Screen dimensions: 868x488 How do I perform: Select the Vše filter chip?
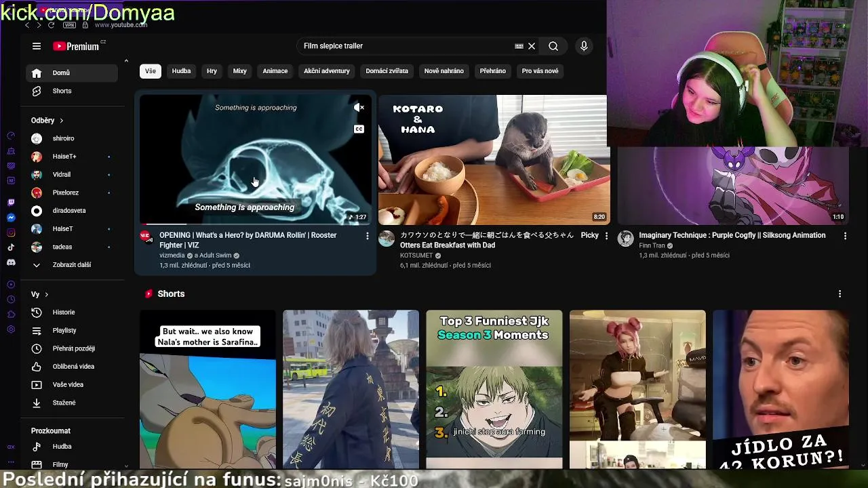click(x=151, y=71)
